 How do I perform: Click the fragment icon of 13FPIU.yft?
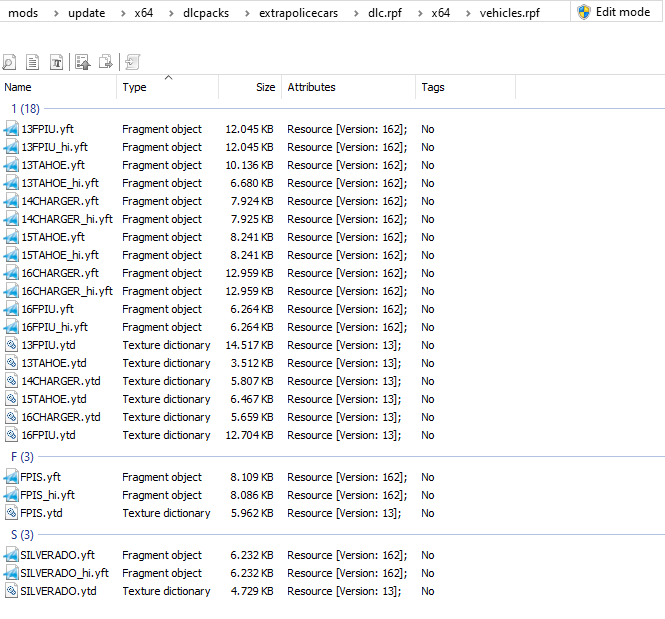(x=11, y=129)
